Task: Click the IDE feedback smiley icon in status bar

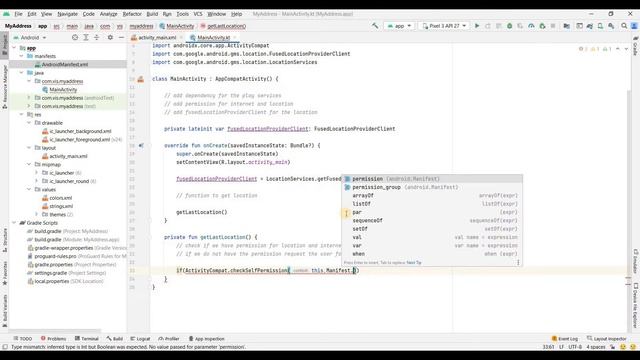Action: click(x=623, y=347)
